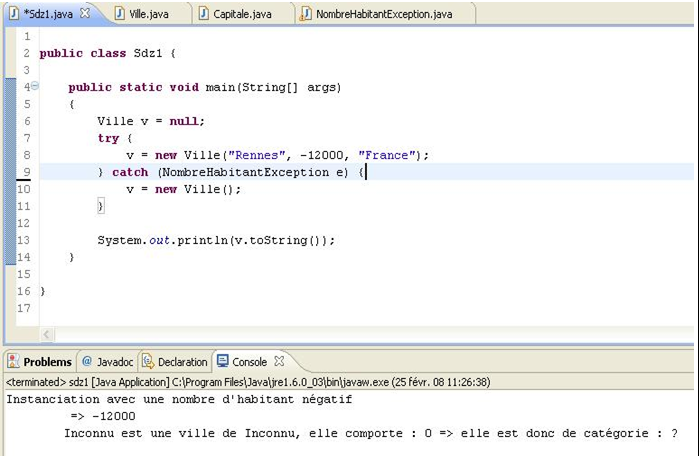Click the warning Java icon on NombreHabitantException.java tab
Screen dimensions: 699x456
coord(305,14)
